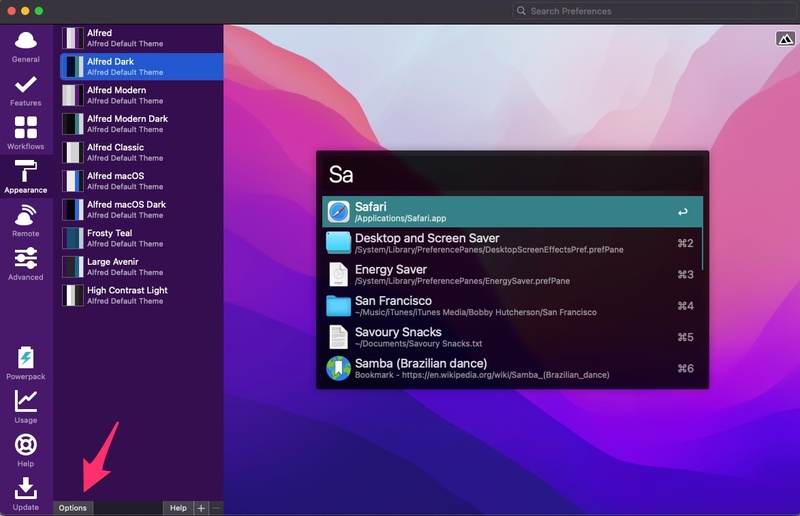Click the Samba bookmark globe icon
Image resolution: width=800 pixels, height=516 pixels.
tap(338, 368)
